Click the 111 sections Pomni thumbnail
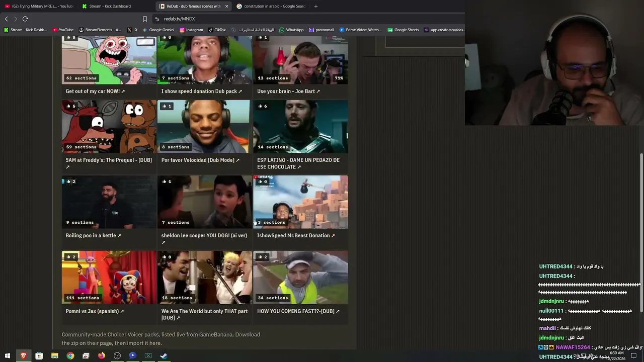This screenshot has width=644, height=362. pos(109,278)
